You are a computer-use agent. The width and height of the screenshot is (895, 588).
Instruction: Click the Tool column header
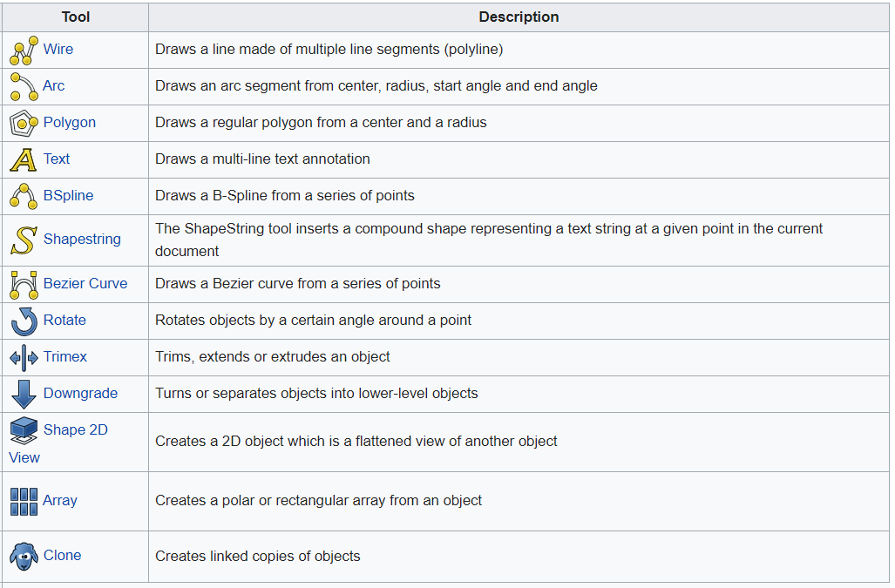(76, 17)
